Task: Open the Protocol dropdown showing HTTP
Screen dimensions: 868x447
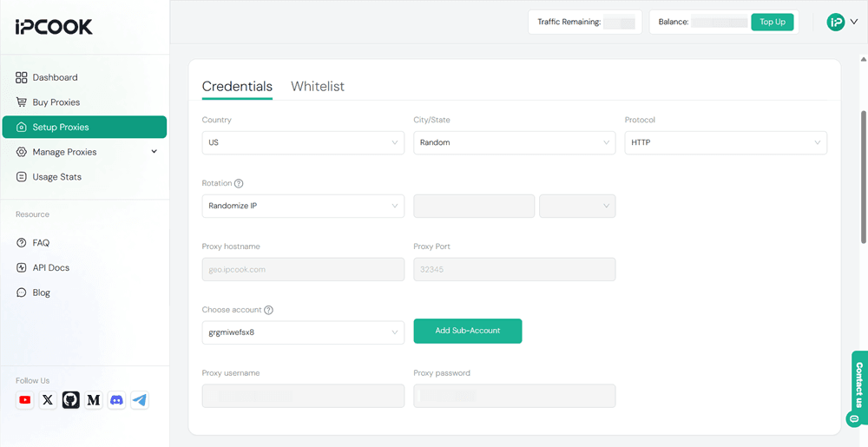Action: pyautogui.click(x=725, y=142)
